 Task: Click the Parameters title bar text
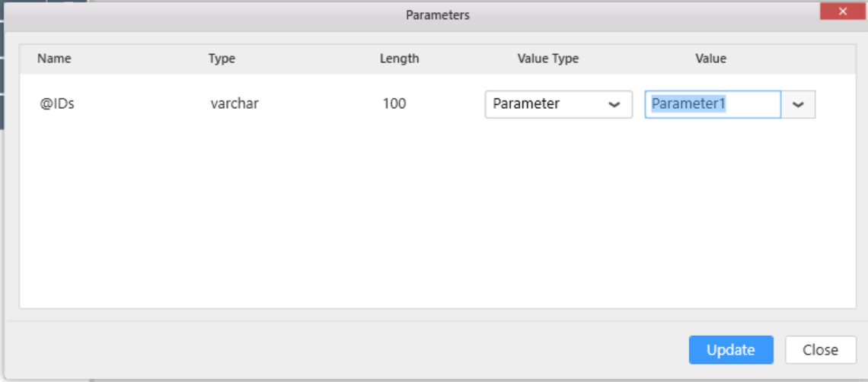[x=437, y=15]
